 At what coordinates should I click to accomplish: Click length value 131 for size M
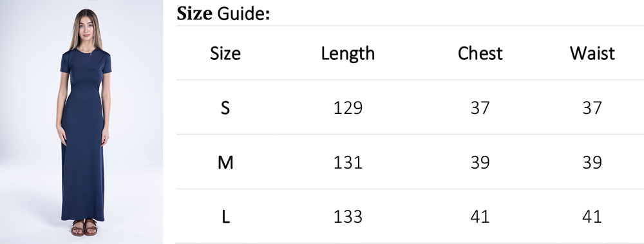pos(348,163)
